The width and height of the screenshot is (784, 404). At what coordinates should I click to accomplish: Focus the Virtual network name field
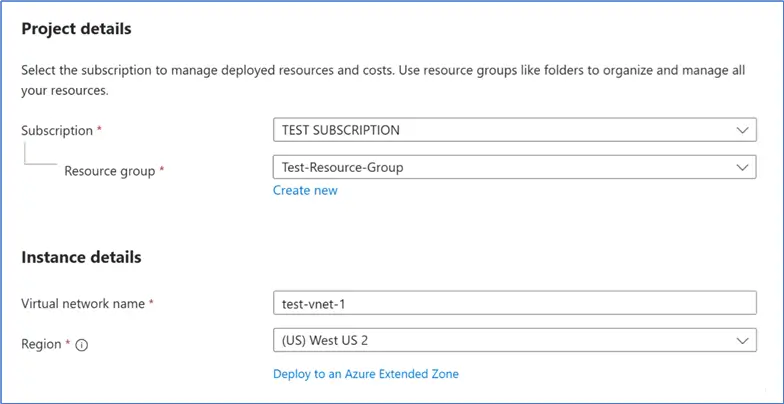(514, 303)
